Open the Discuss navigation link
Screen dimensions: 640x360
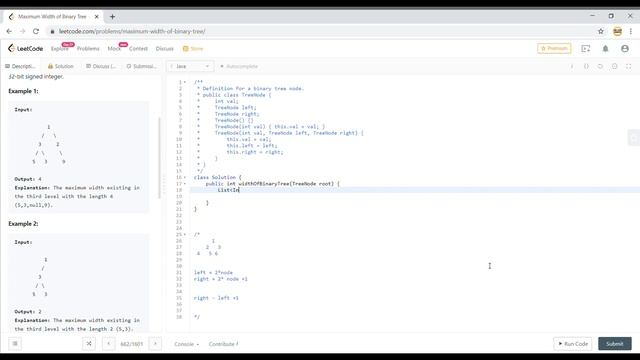click(164, 49)
